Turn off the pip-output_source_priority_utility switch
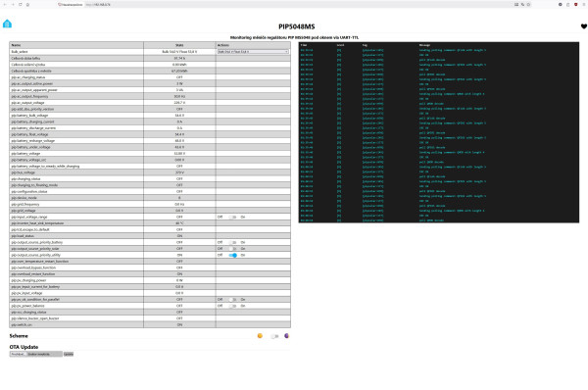Image resolution: width=588 pixels, height=390 pixels. [x=232, y=255]
